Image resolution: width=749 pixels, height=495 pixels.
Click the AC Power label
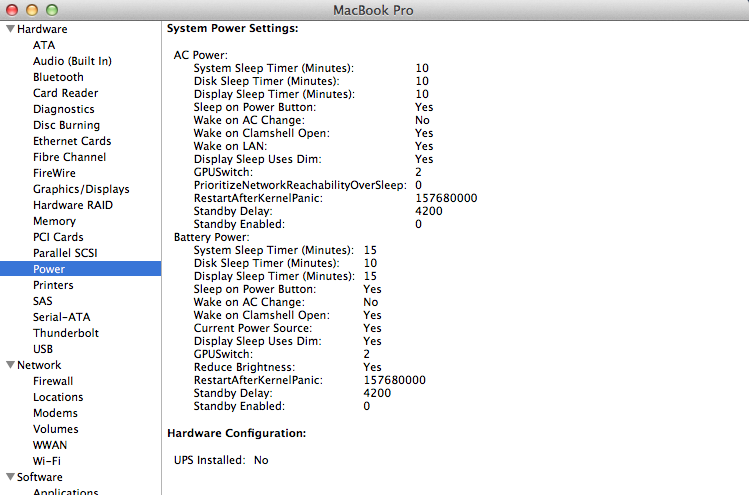tap(201, 55)
